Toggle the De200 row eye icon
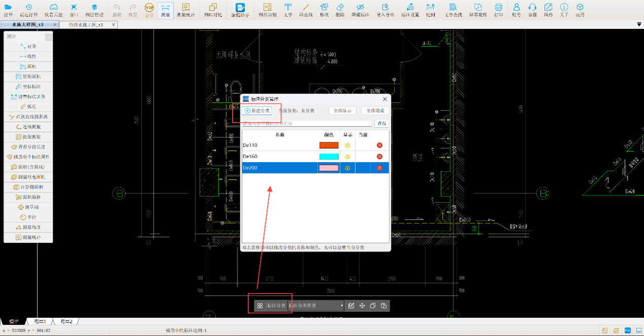 (347, 168)
